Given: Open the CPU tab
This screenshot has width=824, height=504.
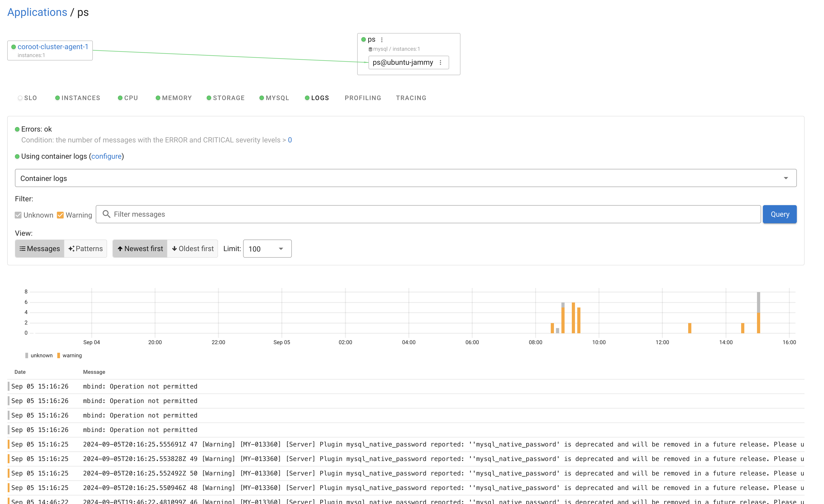Looking at the screenshot, I should tap(128, 98).
